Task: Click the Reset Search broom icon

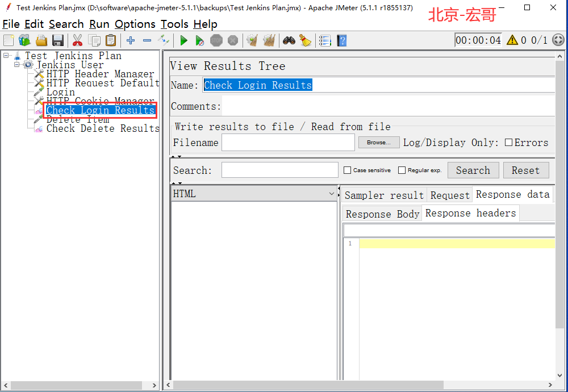Action: coord(306,40)
